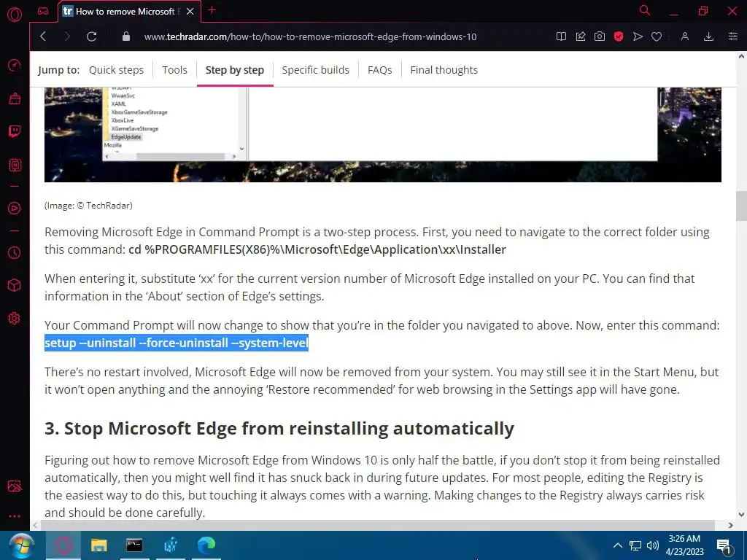
Task: Click the cd %PROGRAMFILES(X86)% command text
Action: coord(317,249)
